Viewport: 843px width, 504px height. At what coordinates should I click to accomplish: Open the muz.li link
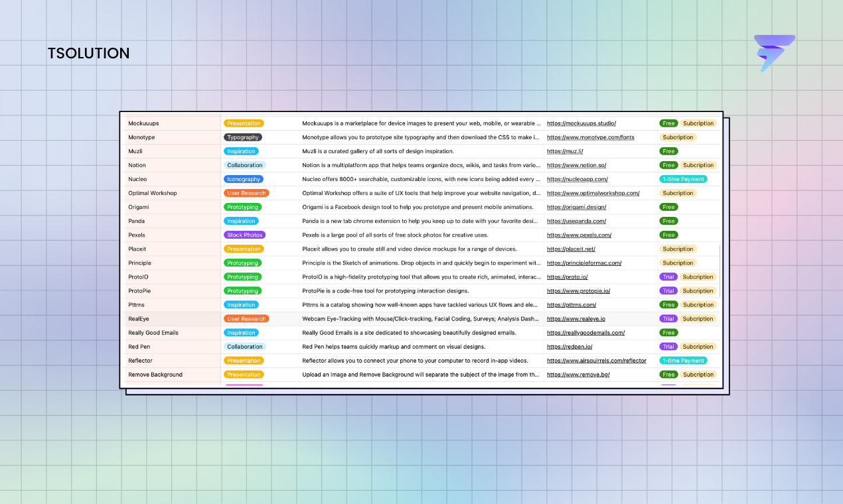565,151
